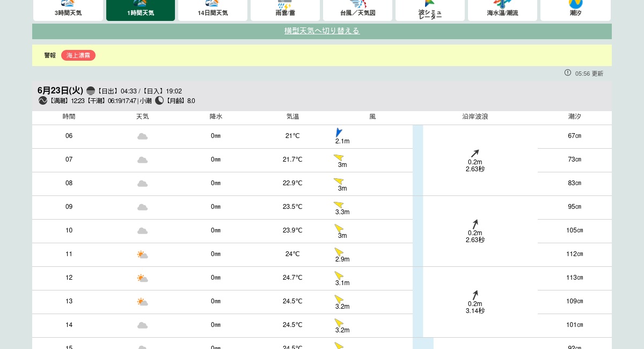Screen dimensions: 644x349
Task: Click the 横型天気へ切り替える link
Action: click(x=322, y=31)
